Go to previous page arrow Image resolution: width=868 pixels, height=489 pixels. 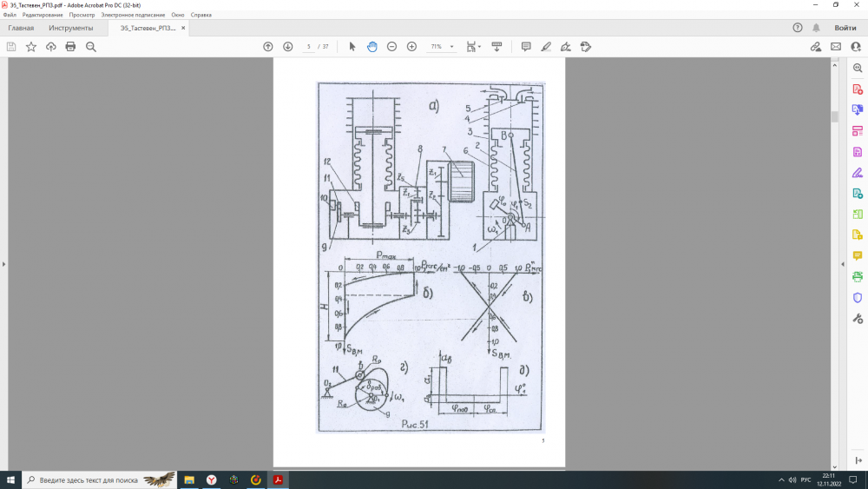[268, 46]
